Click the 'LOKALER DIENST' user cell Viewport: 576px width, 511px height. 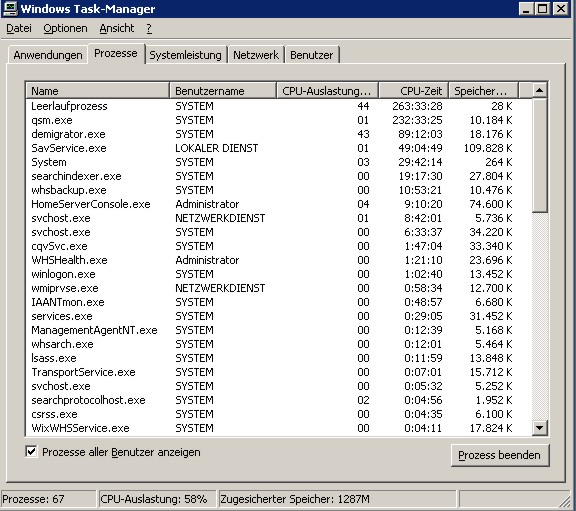coord(217,148)
